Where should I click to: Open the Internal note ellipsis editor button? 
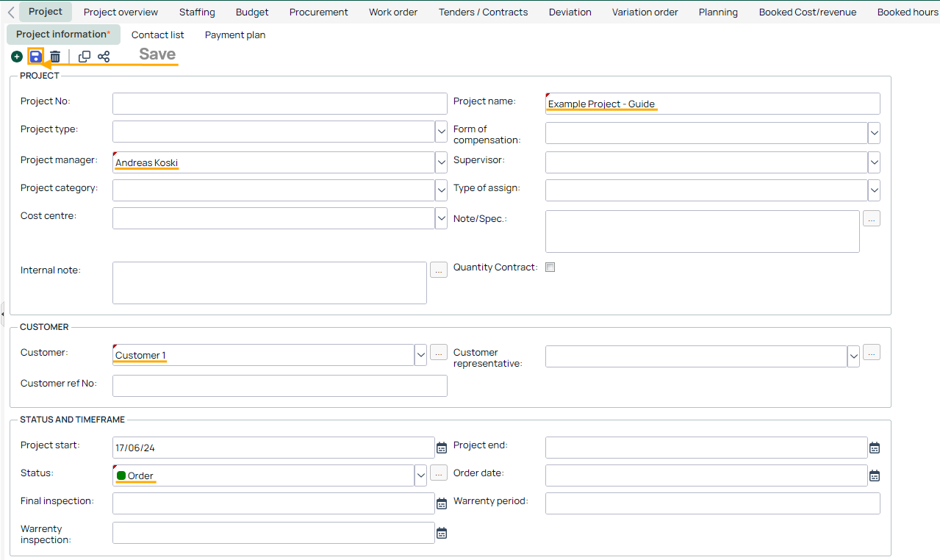(439, 270)
